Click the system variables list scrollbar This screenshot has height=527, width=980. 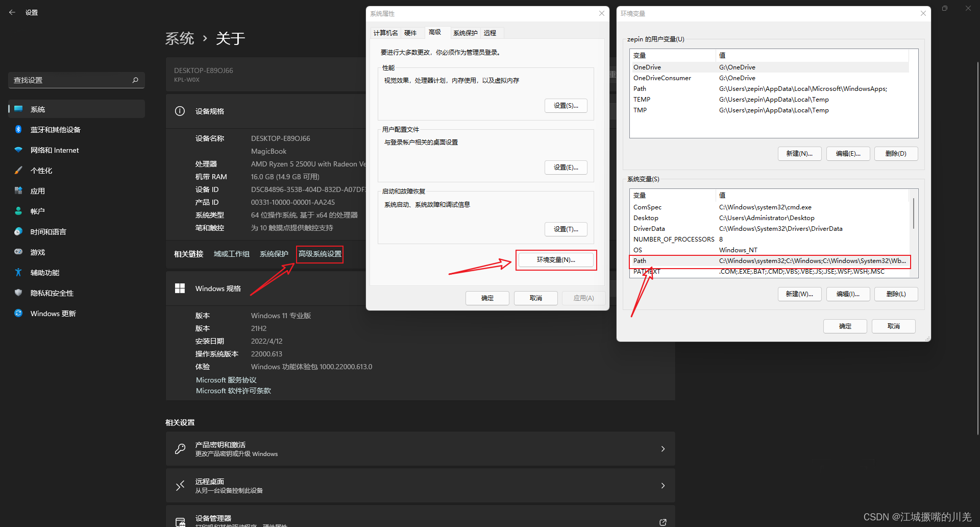pyautogui.click(x=913, y=213)
